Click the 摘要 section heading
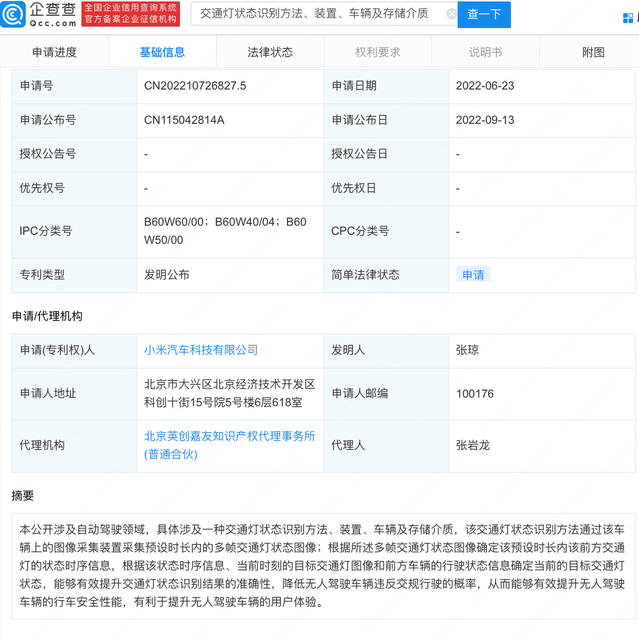The image size is (639, 640). pyautogui.click(x=23, y=496)
